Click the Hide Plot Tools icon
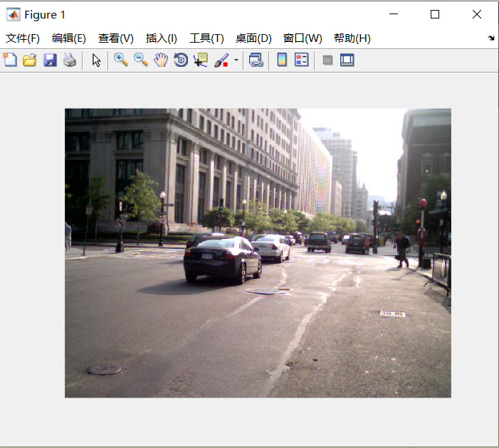 (x=327, y=60)
